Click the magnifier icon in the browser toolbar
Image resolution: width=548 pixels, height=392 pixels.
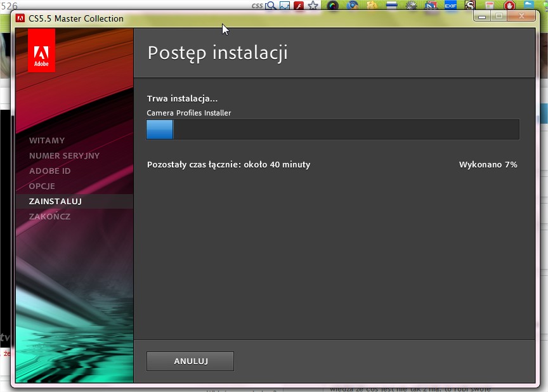[x=270, y=5]
